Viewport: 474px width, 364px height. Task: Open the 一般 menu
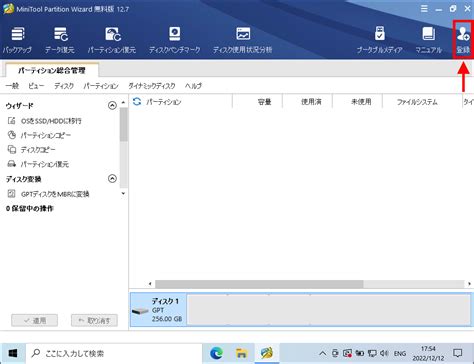pos(12,86)
